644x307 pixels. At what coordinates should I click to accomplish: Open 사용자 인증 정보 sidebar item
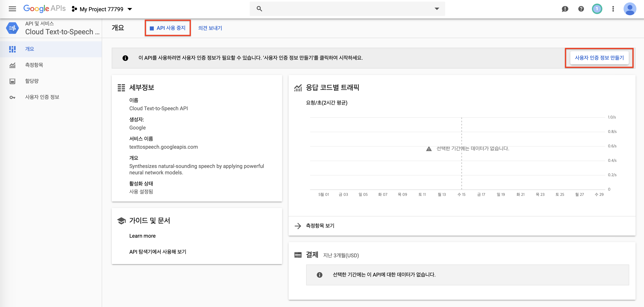(42, 97)
